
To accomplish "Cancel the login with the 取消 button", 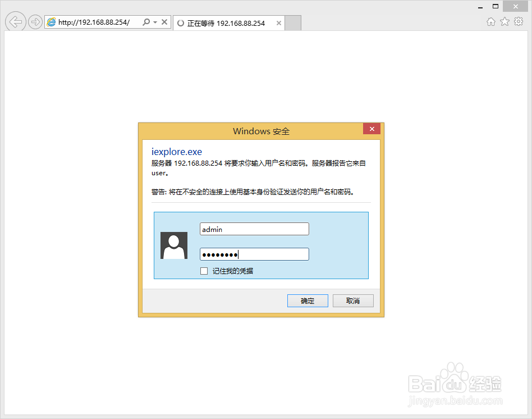I will coord(353,300).
